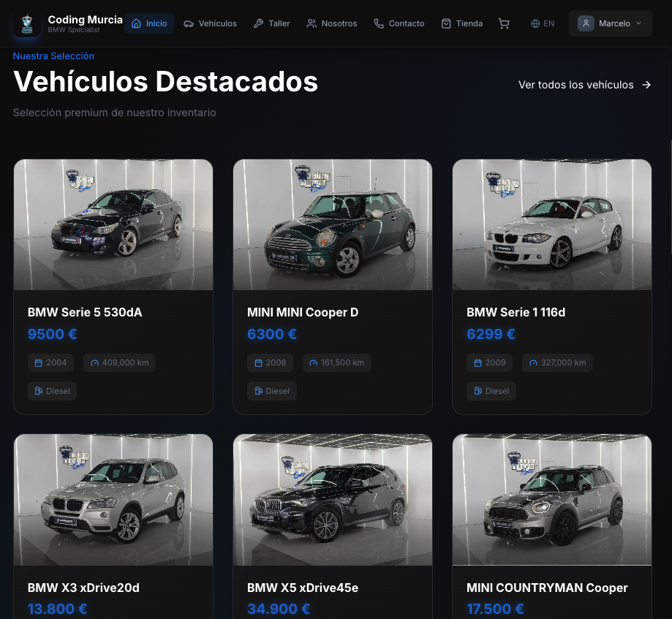Screen dimensions: 672x619
Task: Click odometer icon next to 161,500 km
Action: tap(314, 362)
